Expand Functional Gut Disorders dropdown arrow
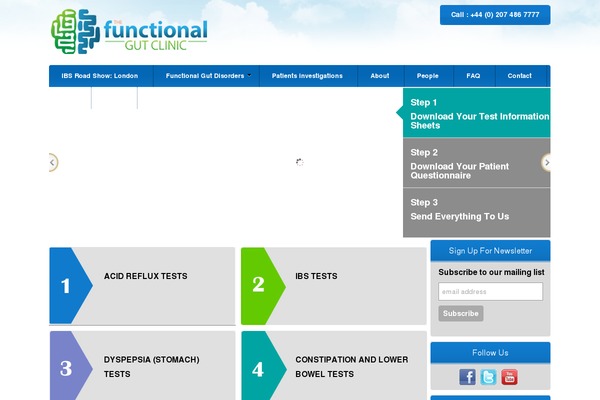Viewport: 600px width, 400px height. pyautogui.click(x=249, y=75)
